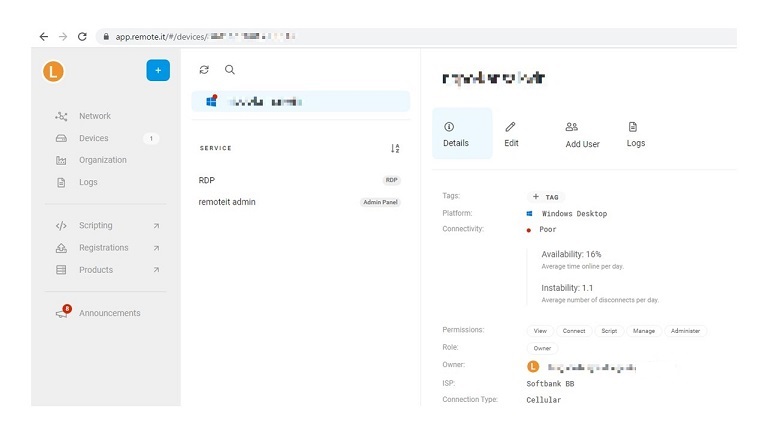
Task: Click the blue plus add device button
Action: (158, 71)
